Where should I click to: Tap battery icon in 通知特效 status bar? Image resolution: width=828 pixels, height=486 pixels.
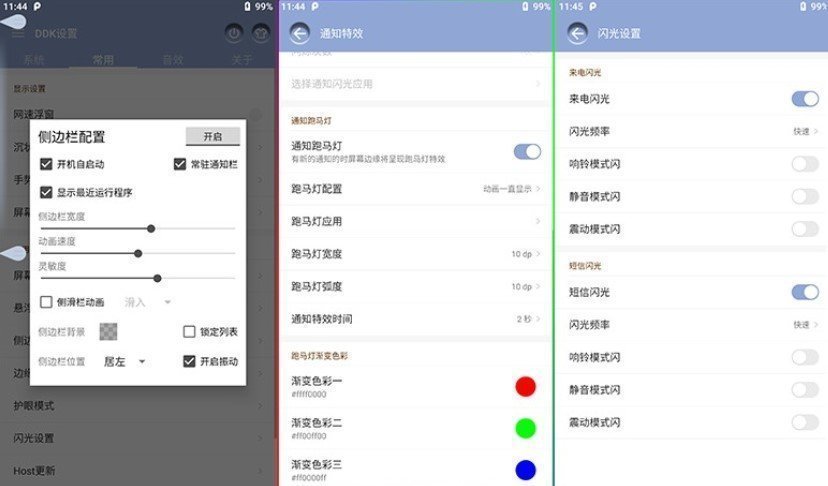pyautogui.click(x=525, y=6)
